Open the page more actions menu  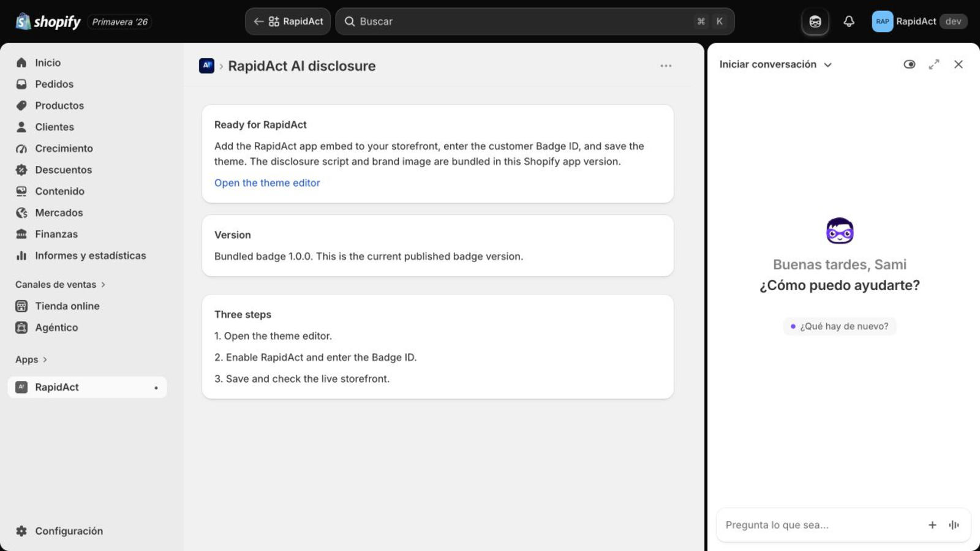tap(666, 66)
